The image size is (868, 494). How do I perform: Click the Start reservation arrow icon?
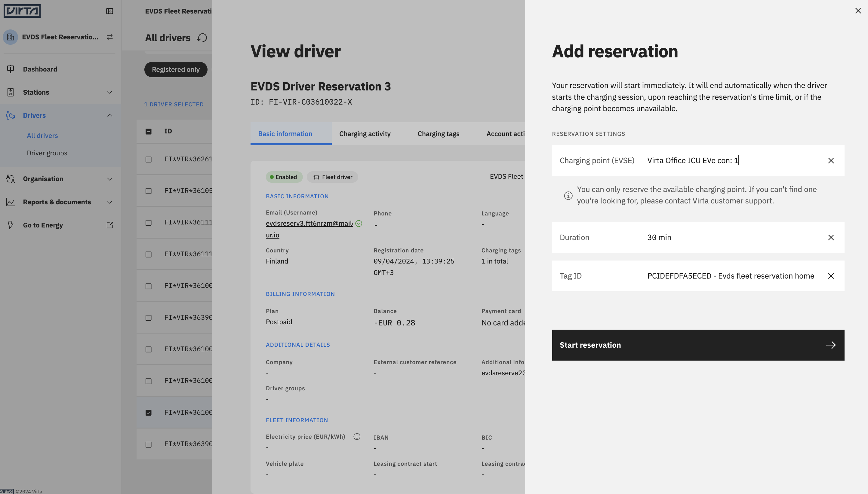831,345
